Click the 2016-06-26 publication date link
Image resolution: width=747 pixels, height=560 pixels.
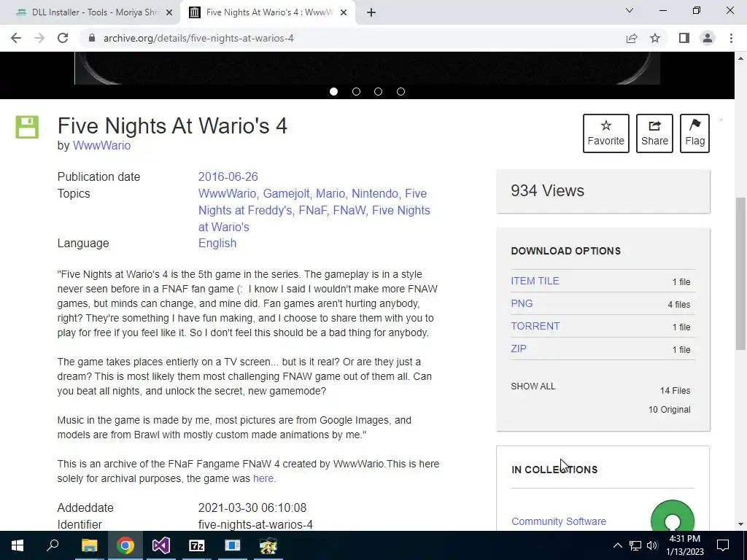click(228, 176)
